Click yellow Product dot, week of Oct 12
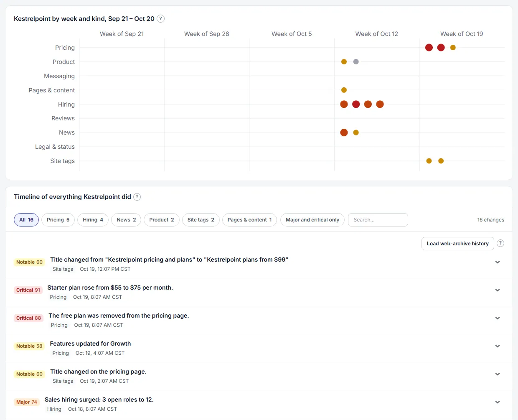 344,62
